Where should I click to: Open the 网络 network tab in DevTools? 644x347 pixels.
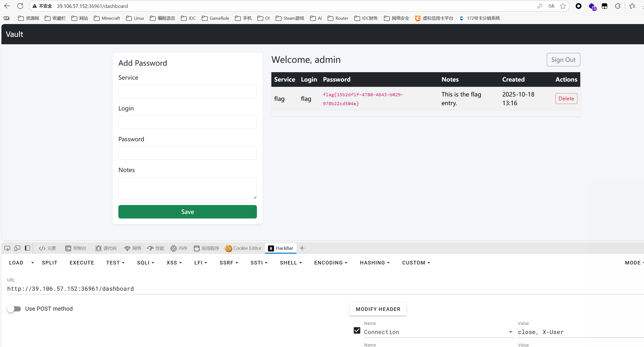[x=133, y=248]
